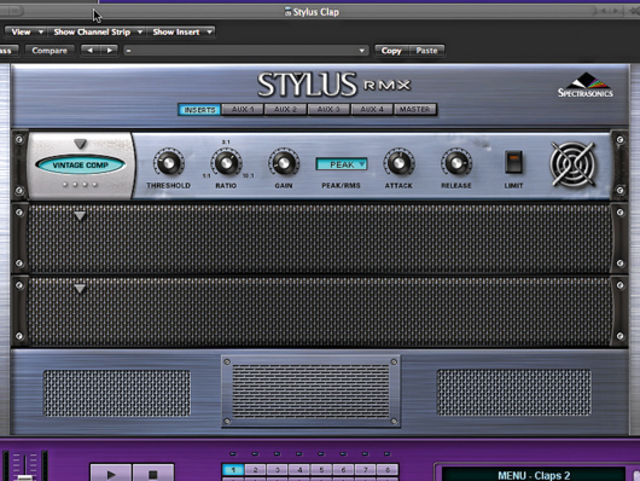640x481 pixels.
Task: Open effect menu arrow above Vintage Comp
Action: pyautogui.click(x=80, y=143)
